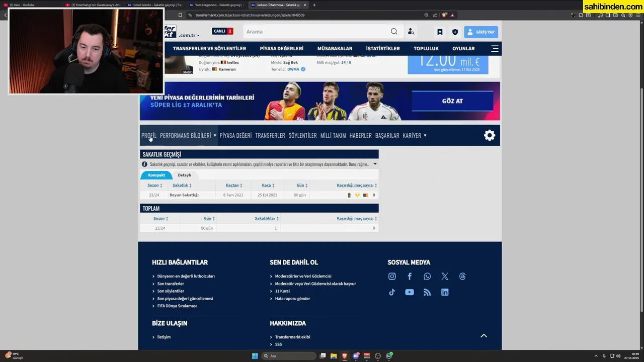
Task: Open Son transferler footer link
Action: (x=171, y=284)
